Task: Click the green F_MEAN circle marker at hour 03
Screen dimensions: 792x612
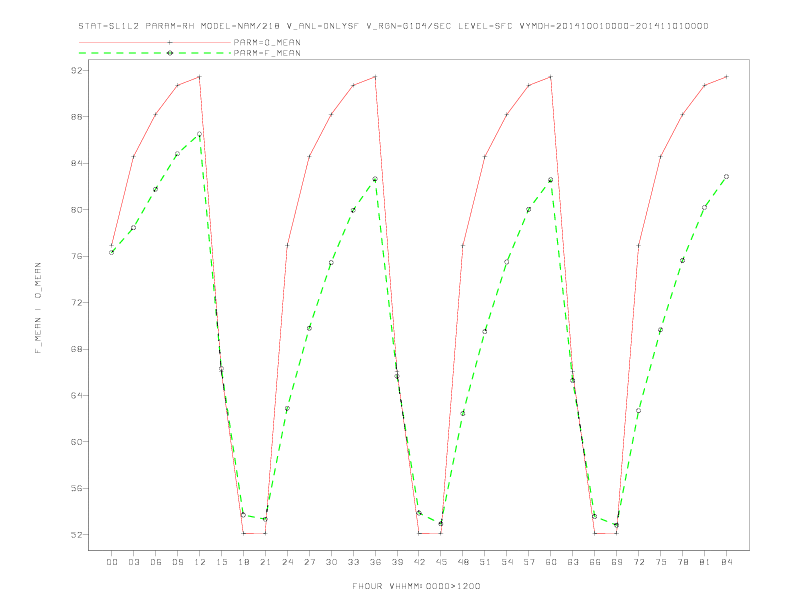Action: pos(133,228)
